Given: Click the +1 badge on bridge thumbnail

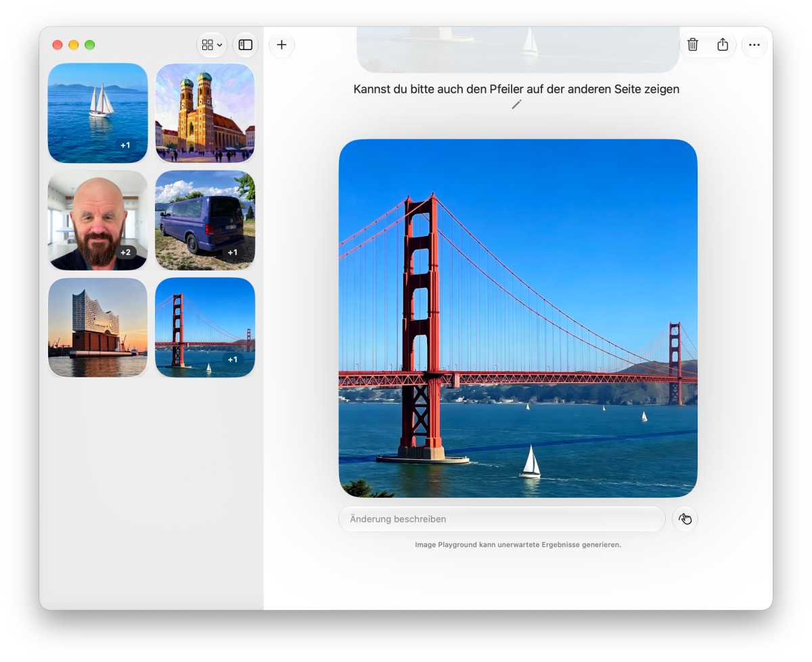Looking at the screenshot, I should pos(233,360).
